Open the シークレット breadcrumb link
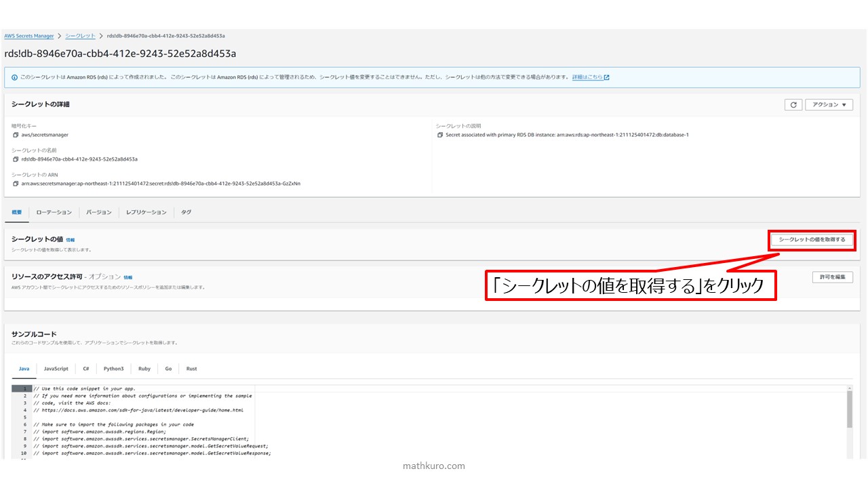The height and width of the screenshot is (488, 868). [x=81, y=35]
